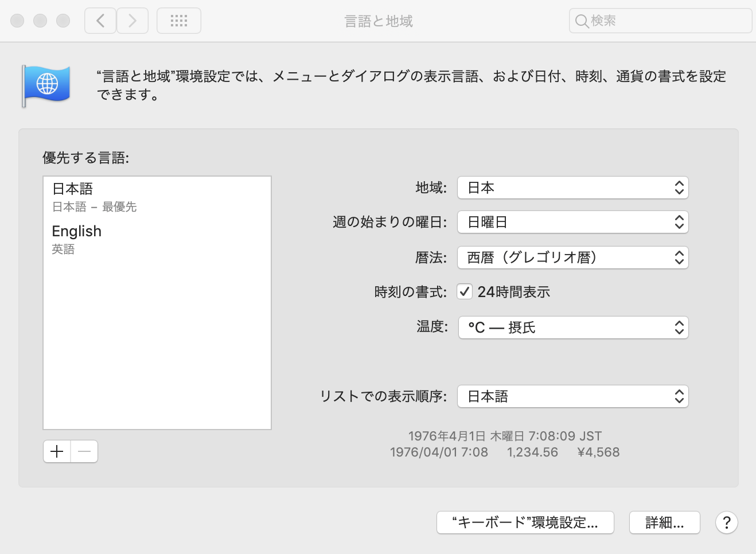Expand the 暦法 calendar dropdown
Image resolution: width=756 pixels, height=554 pixels.
[x=572, y=258]
